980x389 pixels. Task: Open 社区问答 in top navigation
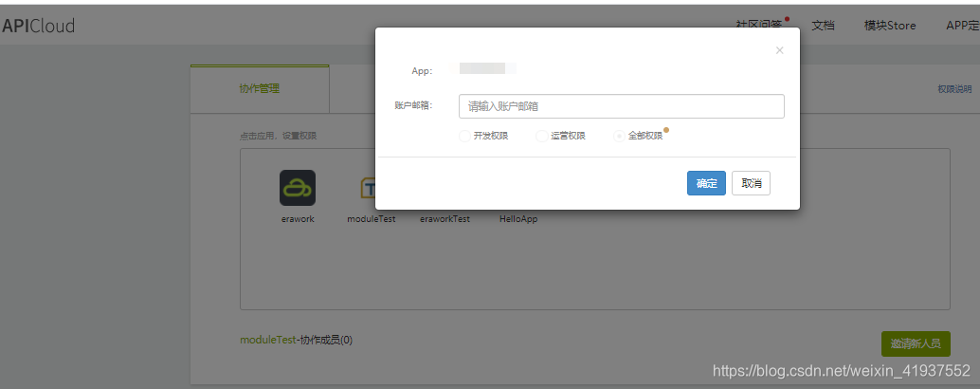pos(759,25)
